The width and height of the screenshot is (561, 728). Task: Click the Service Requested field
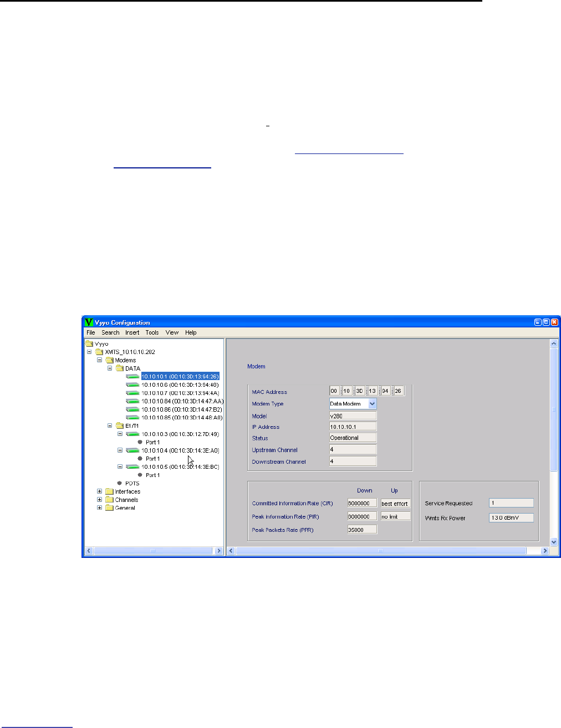[512, 503]
